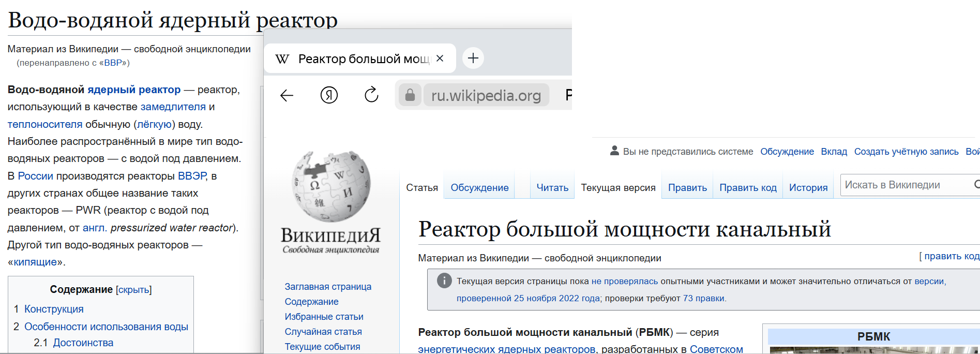Screen dimensions: 980x354
Task: Close the Реактор большой мощности tab
Action: pos(440,58)
